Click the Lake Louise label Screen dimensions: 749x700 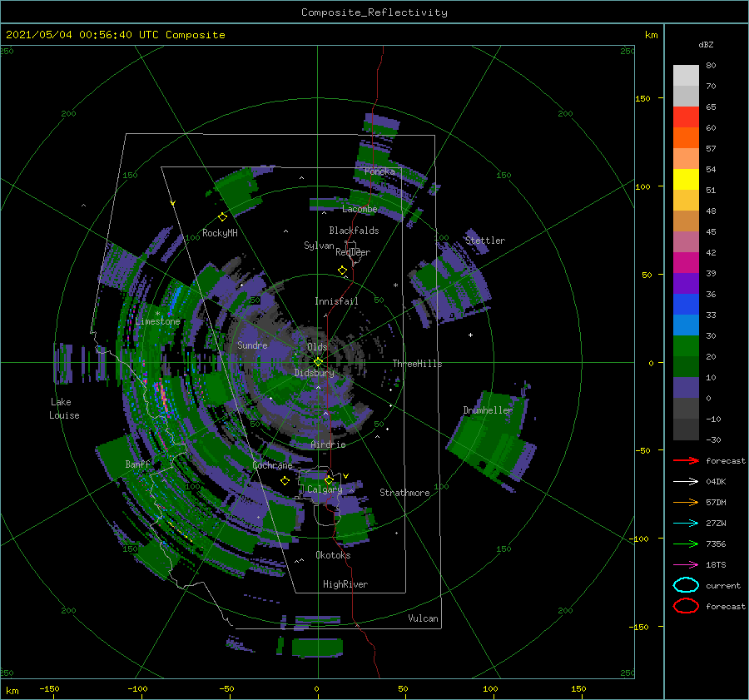point(64,409)
